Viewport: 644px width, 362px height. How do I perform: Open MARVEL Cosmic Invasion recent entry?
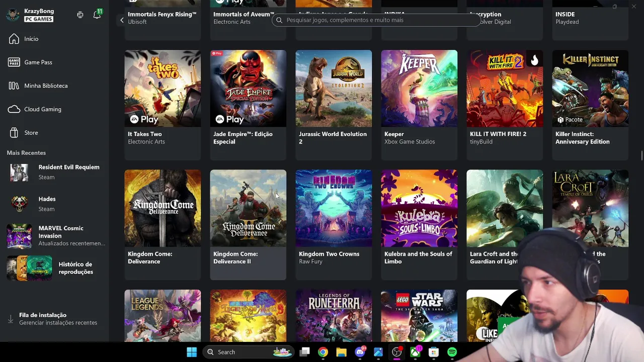(55, 236)
